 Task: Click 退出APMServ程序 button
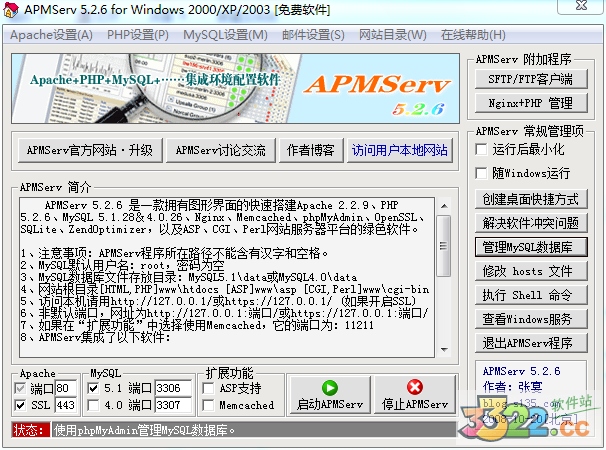pos(531,343)
